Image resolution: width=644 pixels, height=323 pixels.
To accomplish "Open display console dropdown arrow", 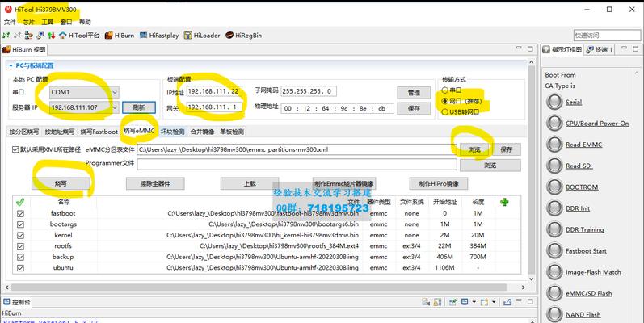I will [x=474, y=302].
